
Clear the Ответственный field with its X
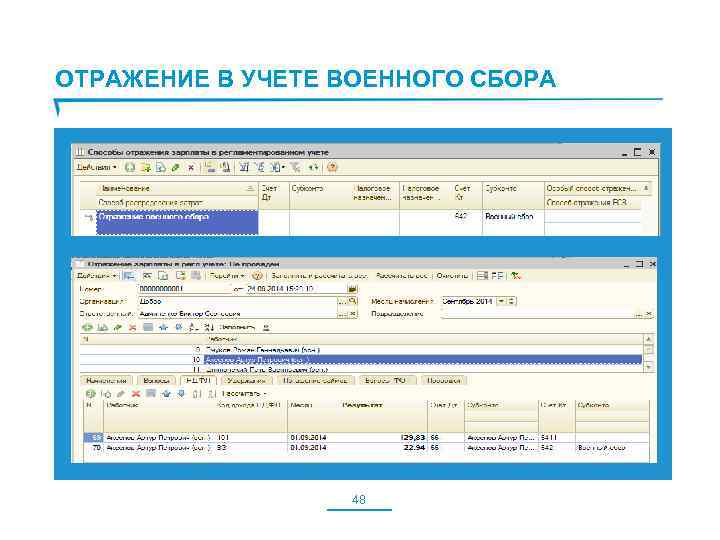(x=353, y=314)
